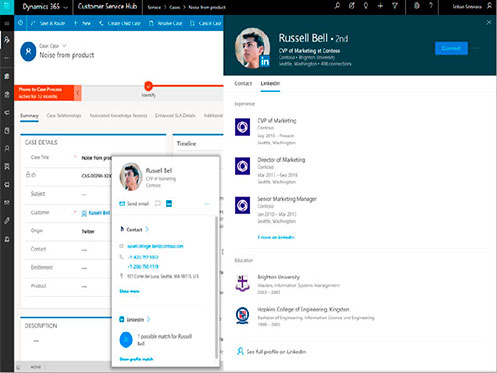Click the more on LinkedIn link under Experience
497x373 pixels.
point(276,237)
